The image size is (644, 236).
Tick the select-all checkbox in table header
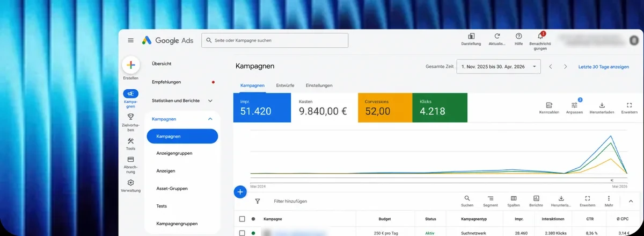(242, 219)
